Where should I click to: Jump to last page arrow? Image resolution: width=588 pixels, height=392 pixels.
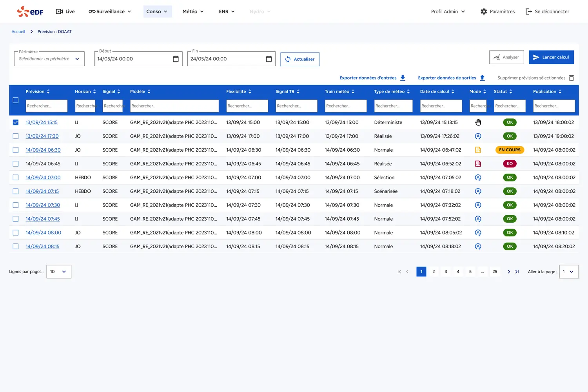pyautogui.click(x=517, y=272)
